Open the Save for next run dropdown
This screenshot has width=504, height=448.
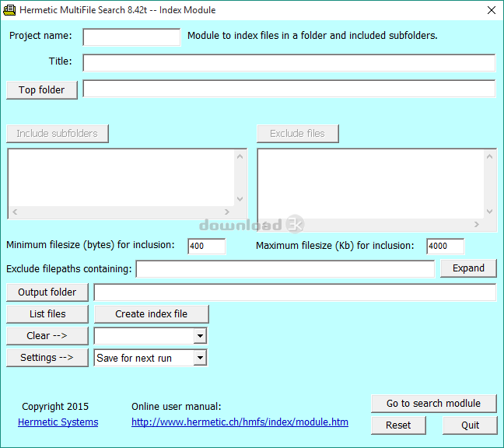pyautogui.click(x=200, y=358)
